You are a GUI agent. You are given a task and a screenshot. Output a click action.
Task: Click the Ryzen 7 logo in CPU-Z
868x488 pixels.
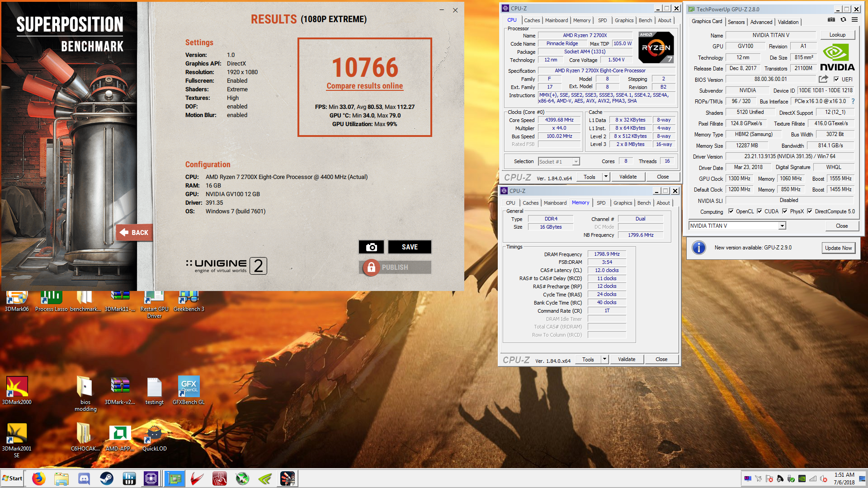(656, 47)
